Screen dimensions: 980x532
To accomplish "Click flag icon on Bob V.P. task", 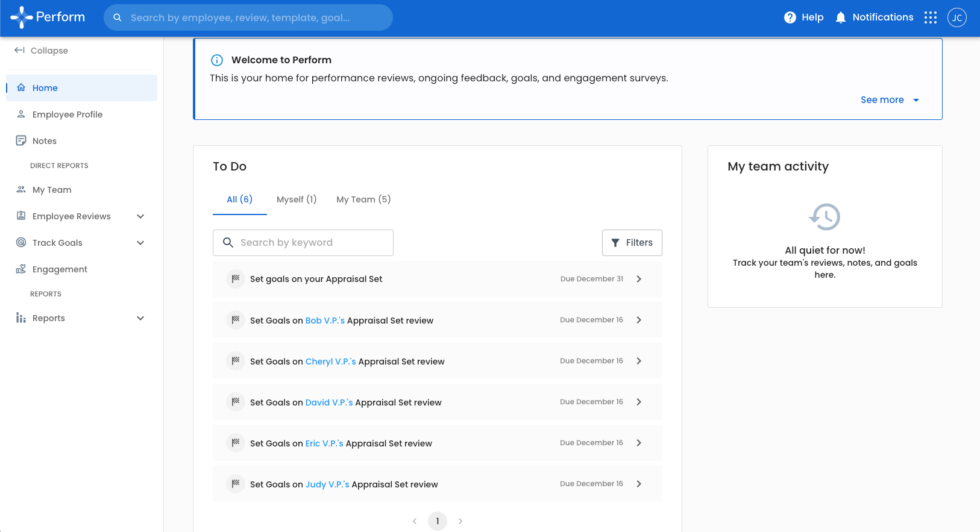I will point(236,320).
